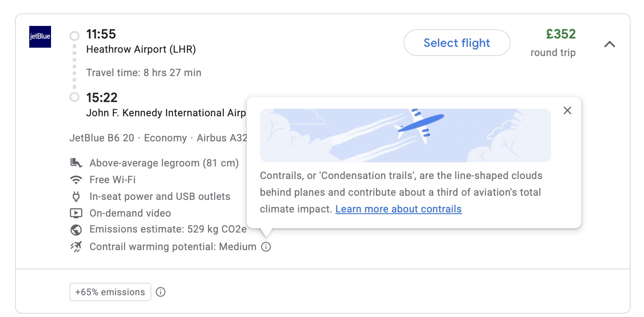Image resolution: width=644 pixels, height=317 pixels.
Task: Click the contrails airplane illustration
Action: click(x=405, y=135)
